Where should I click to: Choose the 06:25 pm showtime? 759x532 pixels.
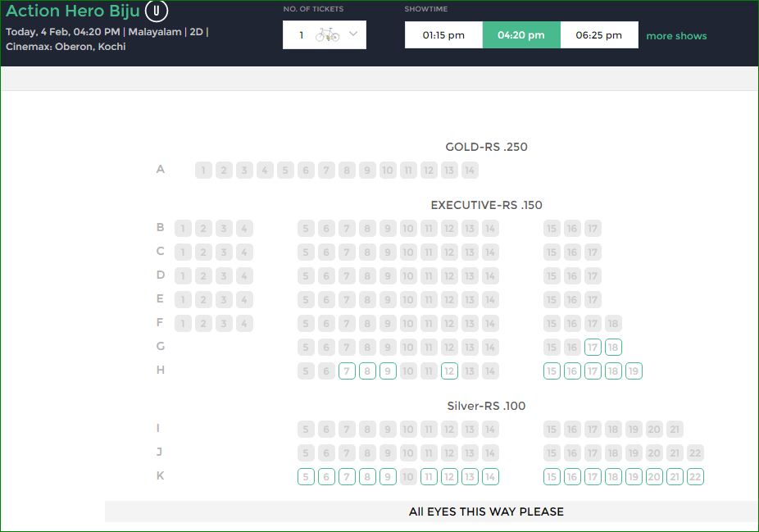pos(599,35)
